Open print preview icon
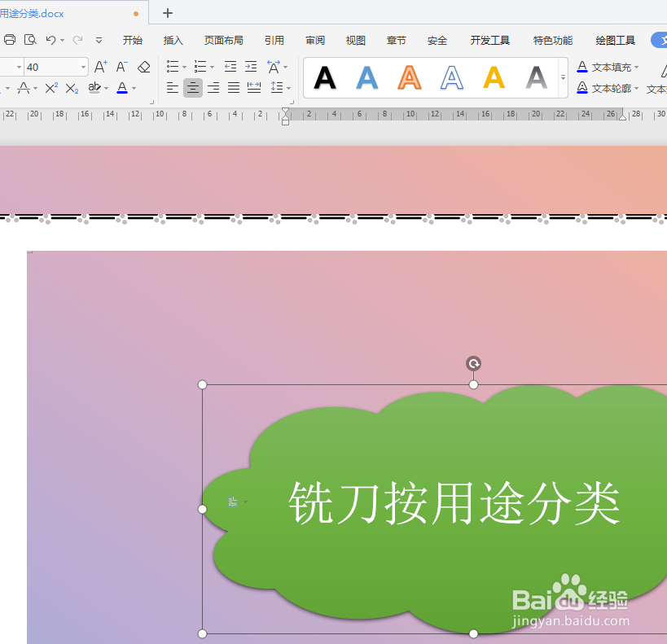This screenshot has width=667, height=644. pos(30,40)
